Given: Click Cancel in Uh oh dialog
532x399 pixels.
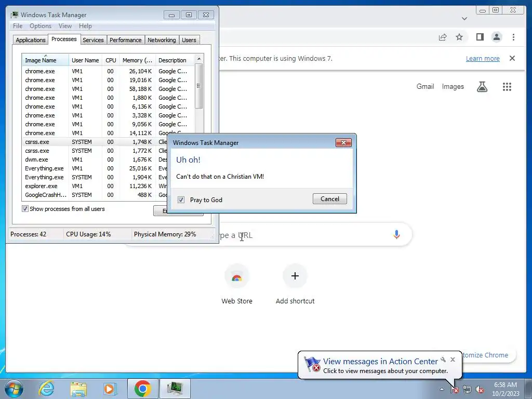Looking at the screenshot, I should [330, 199].
